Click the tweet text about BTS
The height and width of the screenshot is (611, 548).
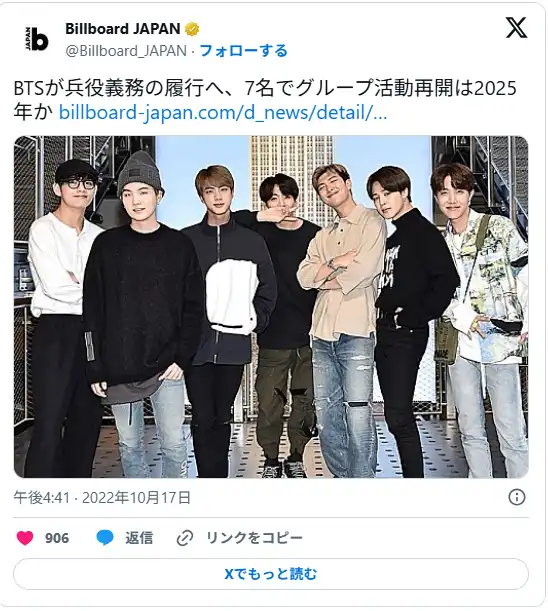coord(265,101)
